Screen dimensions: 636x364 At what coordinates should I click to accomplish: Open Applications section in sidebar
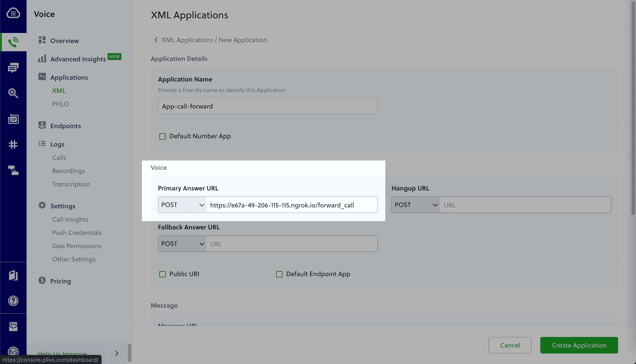pyautogui.click(x=69, y=77)
